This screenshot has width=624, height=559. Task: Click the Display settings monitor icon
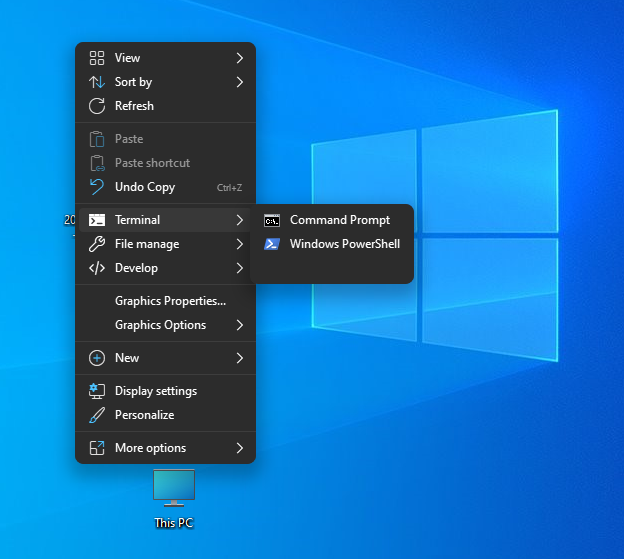(x=97, y=391)
